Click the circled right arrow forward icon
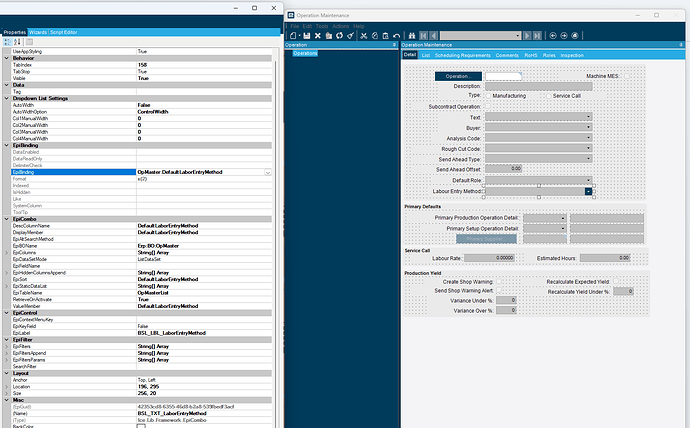The image size is (690, 428). click(564, 36)
